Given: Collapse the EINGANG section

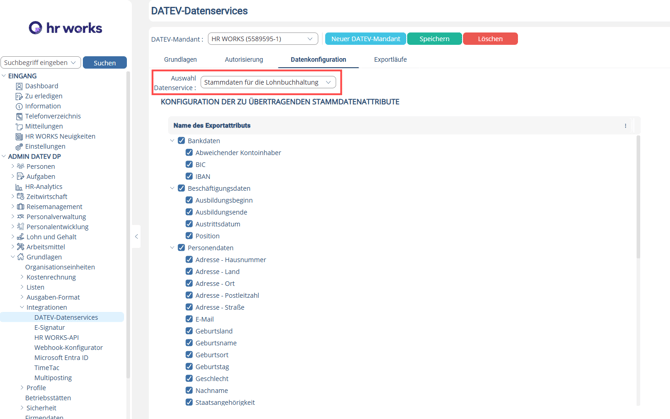Looking at the screenshot, I should pos(4,76).
